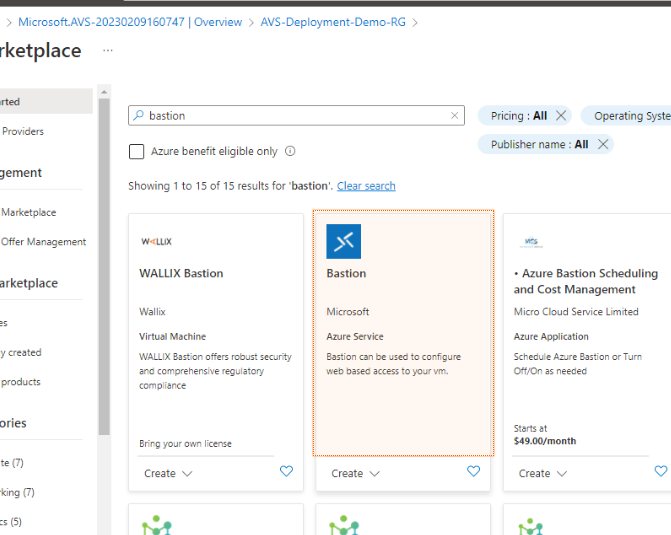Favorite the WALLIX Bastion offer

pos(286,472)
